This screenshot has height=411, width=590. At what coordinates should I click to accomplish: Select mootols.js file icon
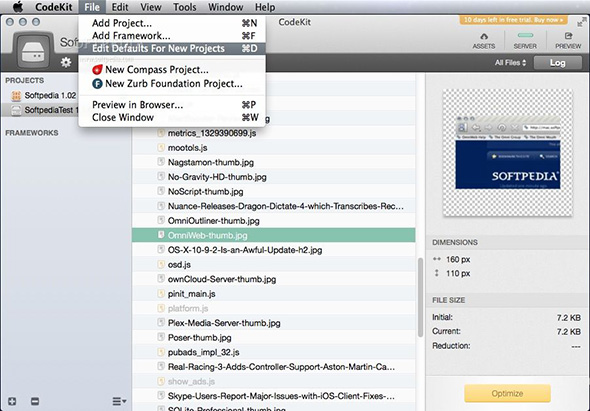pos(161,148)
